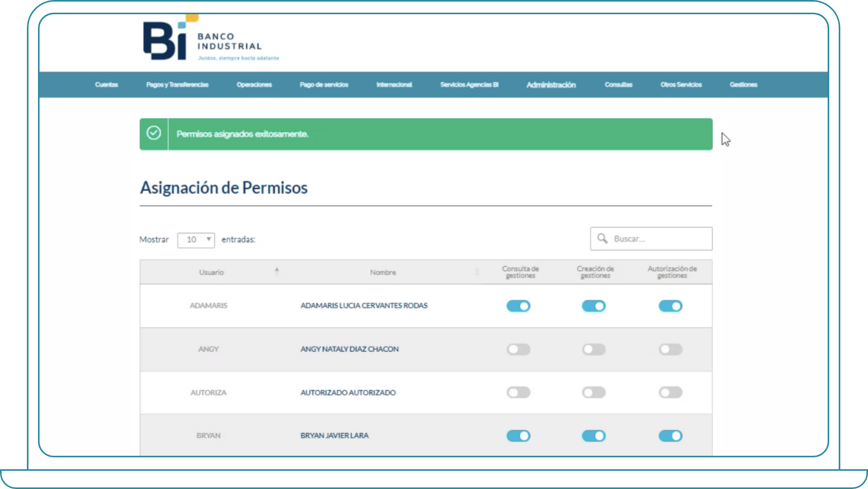Disable Creación de gestiones for ADAMARIS
The height and width of the screenshot is (489, 868).
click(x=593, y=306)
